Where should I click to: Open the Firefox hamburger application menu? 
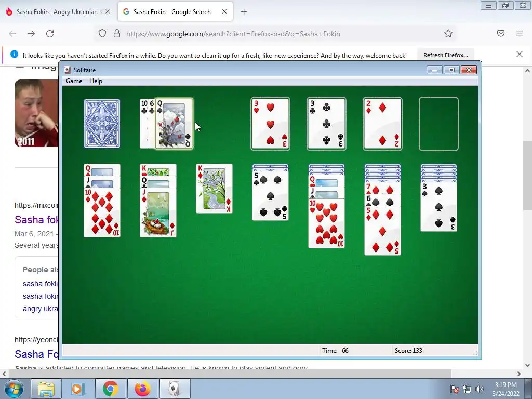click(x=520, y=33)
